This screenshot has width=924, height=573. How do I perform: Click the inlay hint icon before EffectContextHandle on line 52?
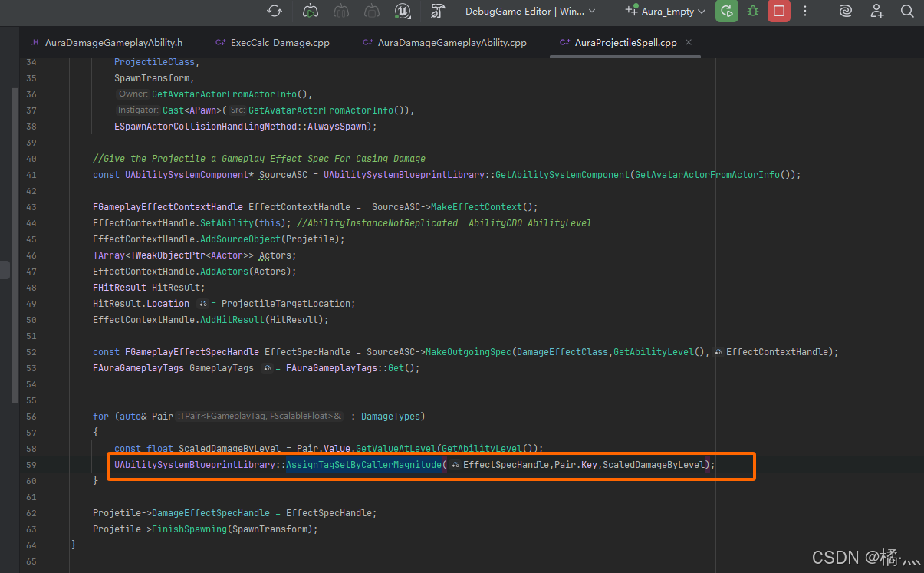tap(718, 352)
